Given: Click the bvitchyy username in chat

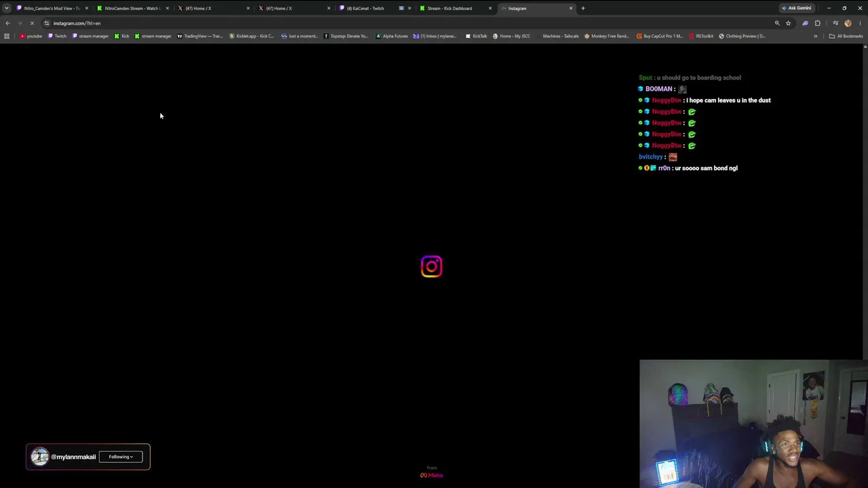Looking at the screenshot, I should [650, 157].
